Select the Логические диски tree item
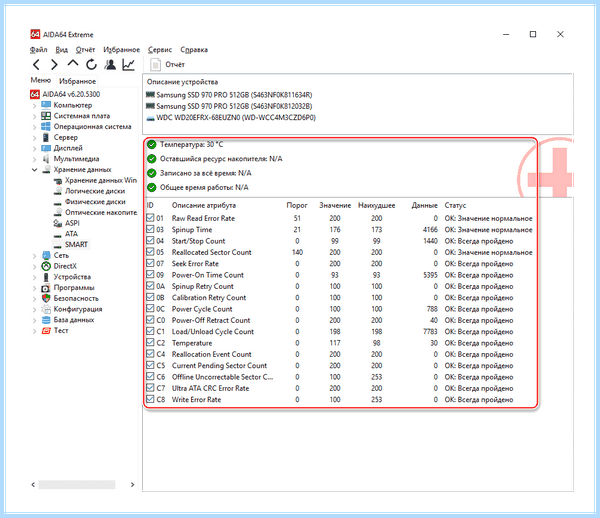This screenshot has height=518, width=600. pos(95,191)
